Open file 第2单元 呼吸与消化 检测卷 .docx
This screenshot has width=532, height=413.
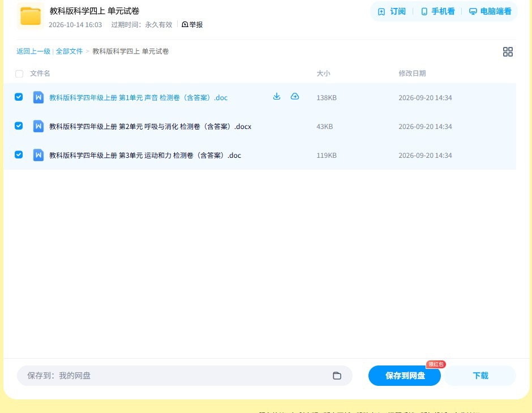tap(151, 127)
